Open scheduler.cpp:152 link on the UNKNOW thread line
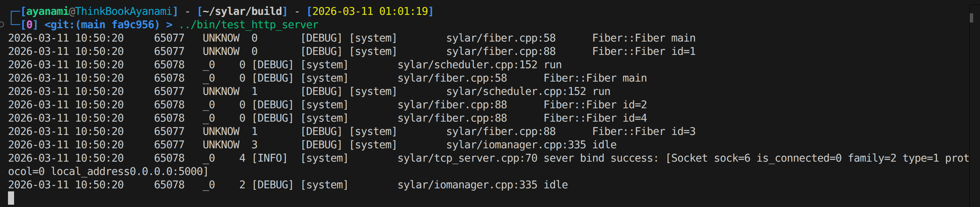The width and height of the screenshot is (980, 207). click(x=516, y=91)
